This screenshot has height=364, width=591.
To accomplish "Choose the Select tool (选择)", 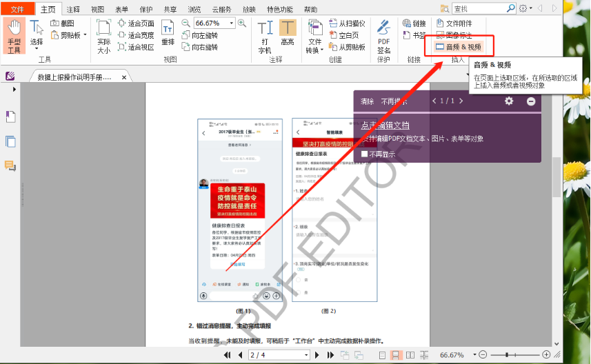I will tap(37, 35).
